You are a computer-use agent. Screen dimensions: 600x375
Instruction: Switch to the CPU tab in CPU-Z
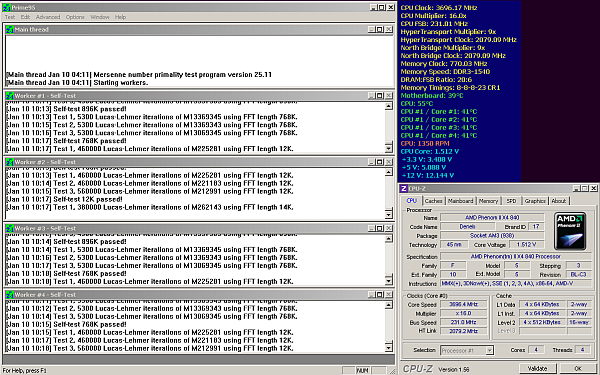pos(412,201)
